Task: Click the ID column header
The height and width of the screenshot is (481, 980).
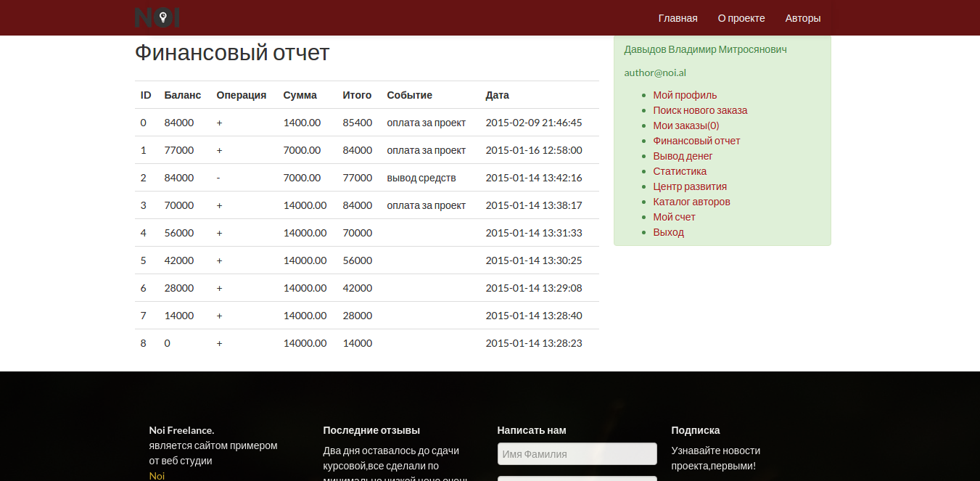Action: [146, 95]
